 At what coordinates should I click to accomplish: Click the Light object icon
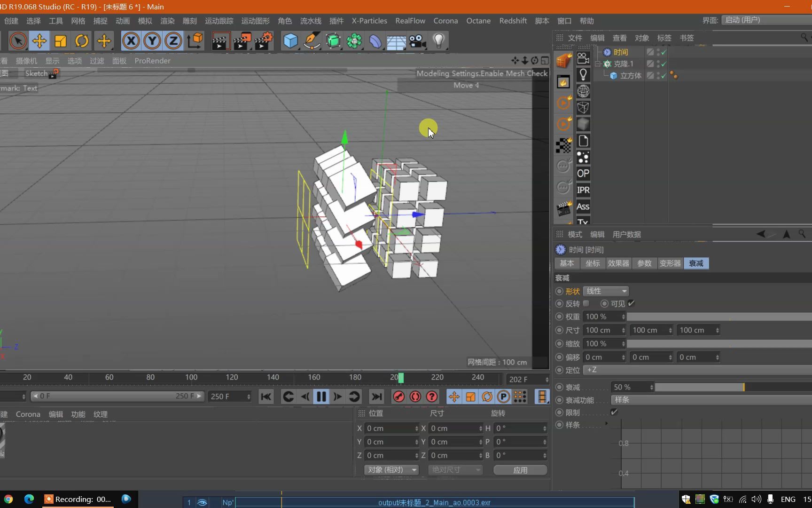coord(438,41)
